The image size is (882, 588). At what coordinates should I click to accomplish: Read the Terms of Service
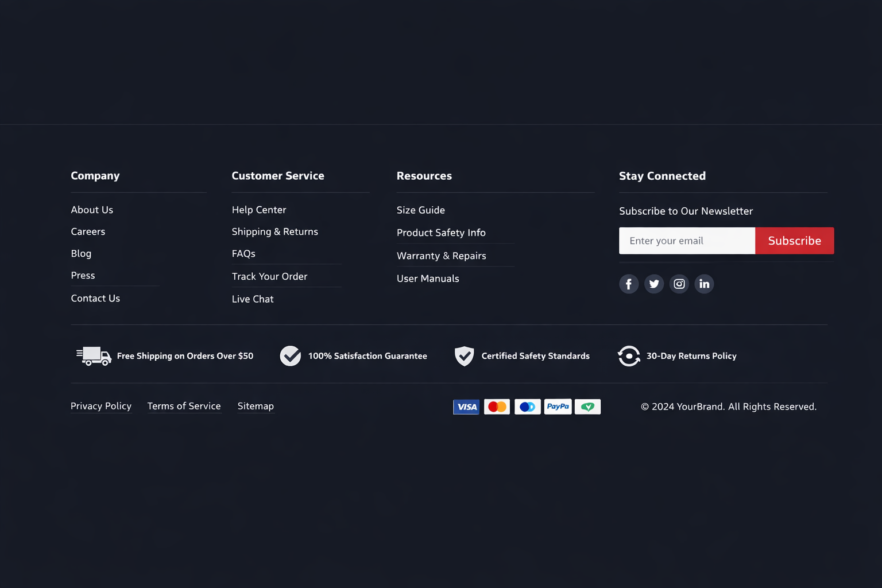pos(184,406)
